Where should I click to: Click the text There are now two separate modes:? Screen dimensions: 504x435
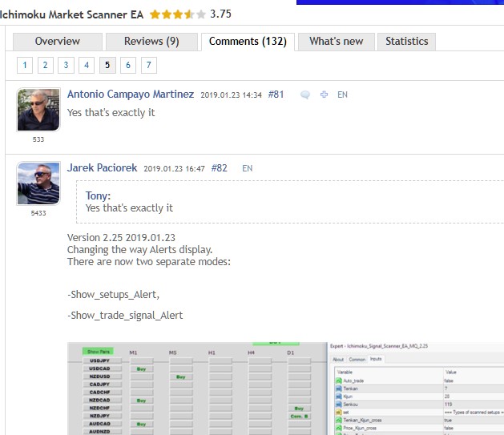click(x=149, y=261)
